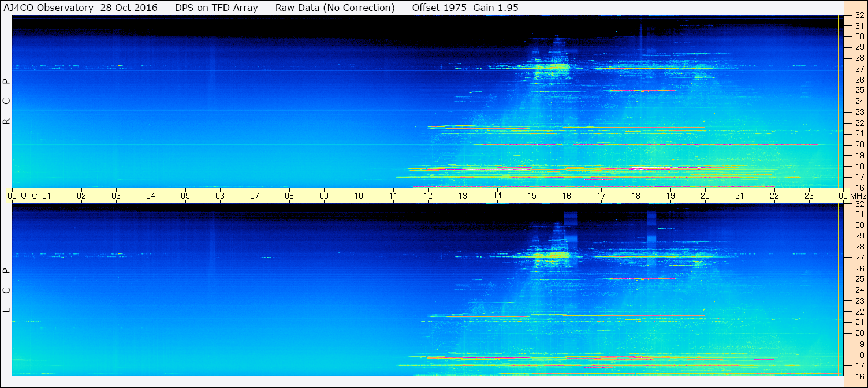Click the 04 hour mark on the UTC axis
Image resolution: width=868 pixels, height=388 pixels.
coord(151,196)
